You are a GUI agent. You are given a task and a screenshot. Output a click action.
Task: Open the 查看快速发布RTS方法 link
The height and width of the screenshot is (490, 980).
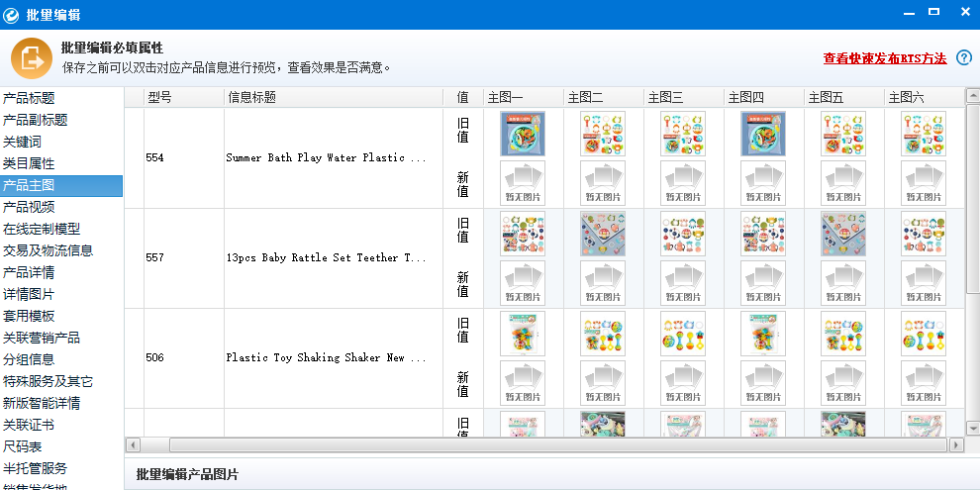pyautogui.click(x=884, y=58)
